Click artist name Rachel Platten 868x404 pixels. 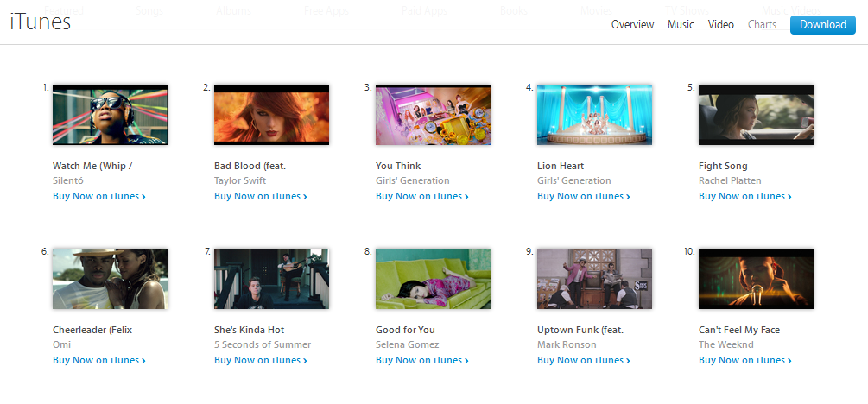click(x=730, y=180)
